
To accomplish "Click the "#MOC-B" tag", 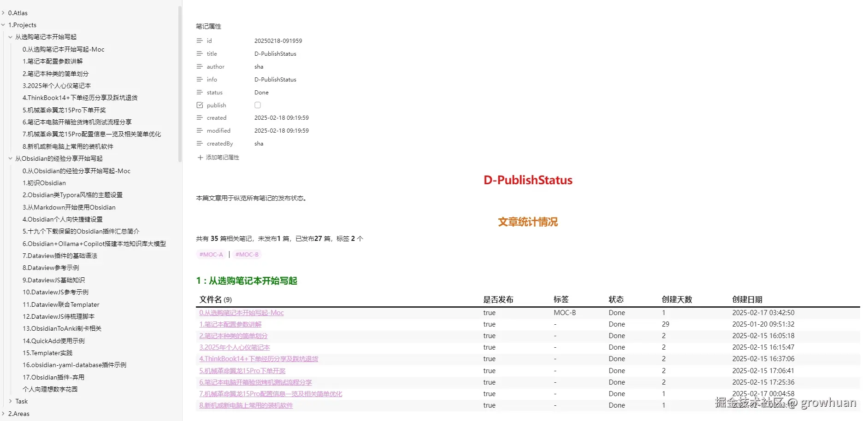I will (247, 254).
